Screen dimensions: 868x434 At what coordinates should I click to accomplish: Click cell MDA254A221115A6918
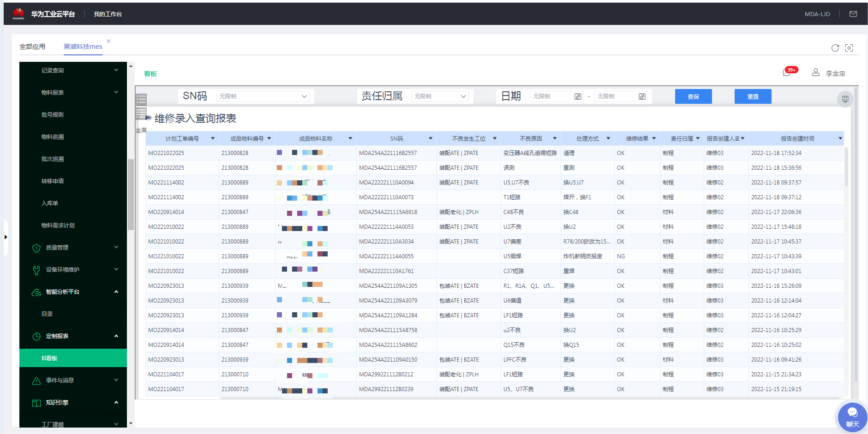point(388,212)
